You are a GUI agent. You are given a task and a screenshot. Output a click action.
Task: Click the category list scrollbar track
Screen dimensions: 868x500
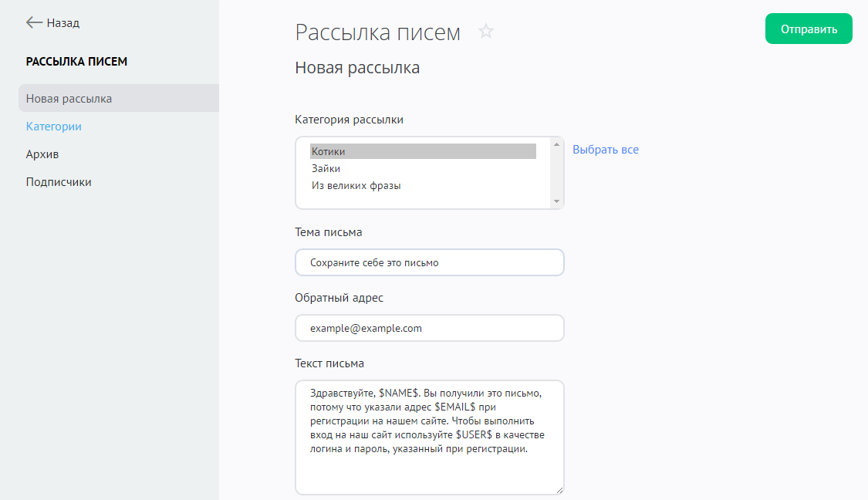coord(556,173)
